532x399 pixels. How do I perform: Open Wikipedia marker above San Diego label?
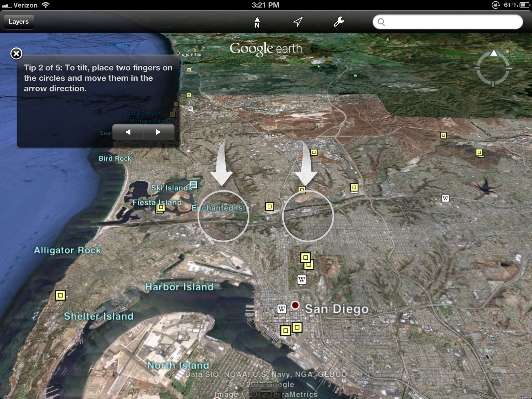click(x=302, y=280)
